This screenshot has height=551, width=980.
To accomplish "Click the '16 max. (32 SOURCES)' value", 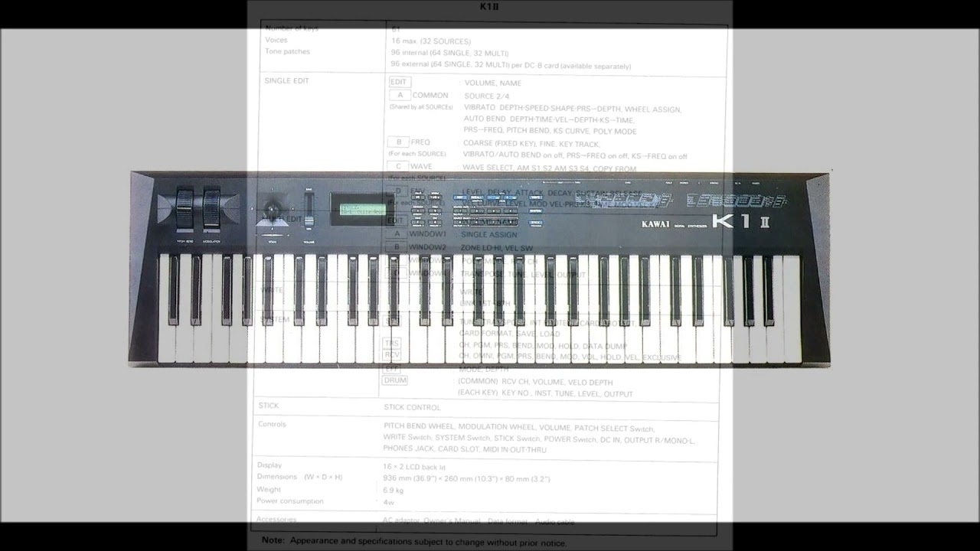I will click(x=431, y=41).
